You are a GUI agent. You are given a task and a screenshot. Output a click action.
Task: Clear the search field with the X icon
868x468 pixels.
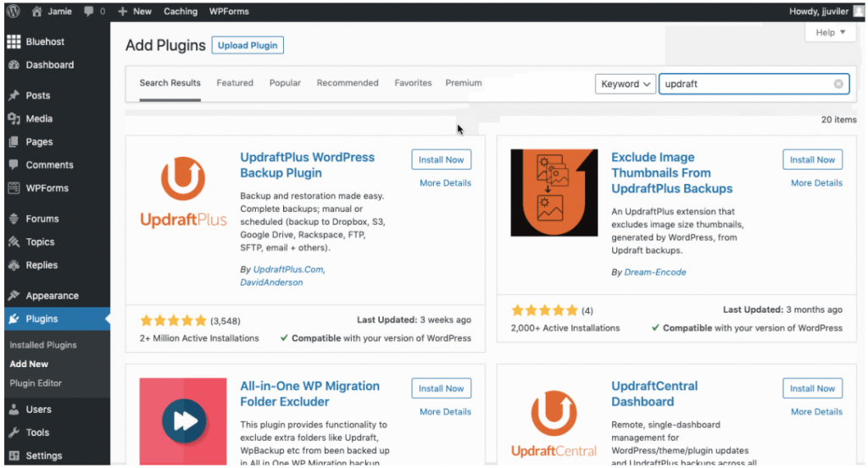(x=838, y=84)
